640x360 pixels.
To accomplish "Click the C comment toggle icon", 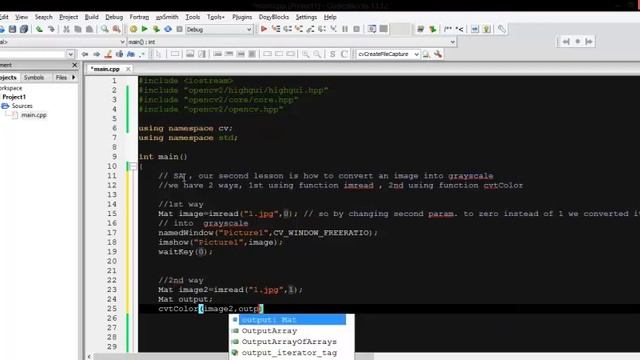I will 344,54.
